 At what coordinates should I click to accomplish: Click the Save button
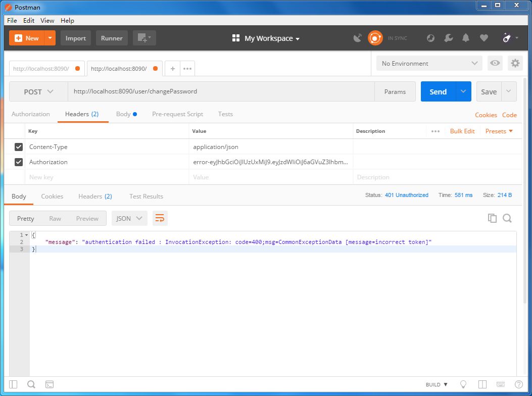pos(489,91)
